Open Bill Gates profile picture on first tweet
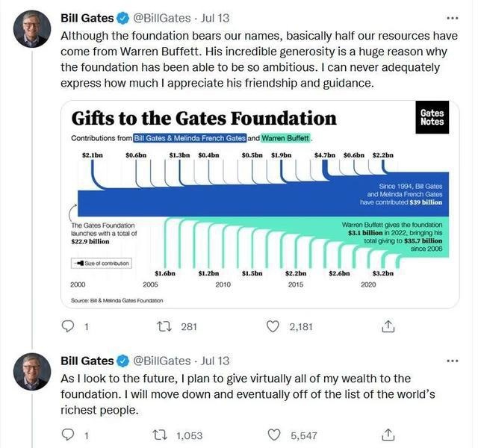The height and width of the screenshot is (448, 478). [32, 29]
